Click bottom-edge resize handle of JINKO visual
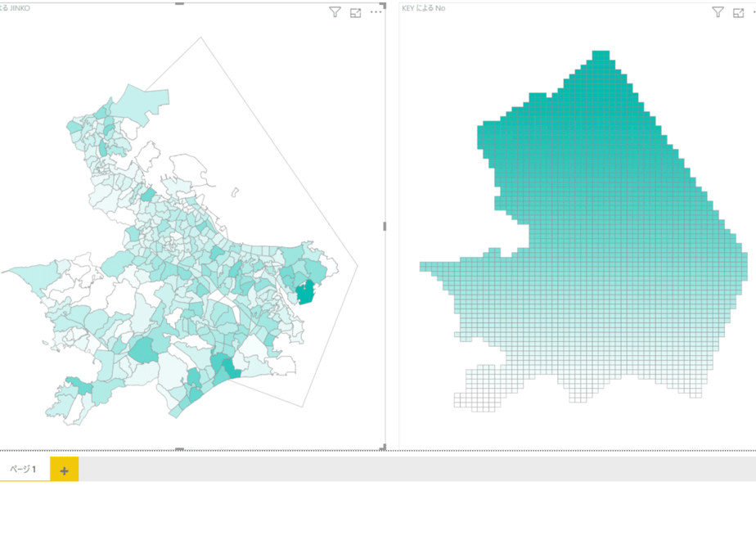 pos(179,449)
